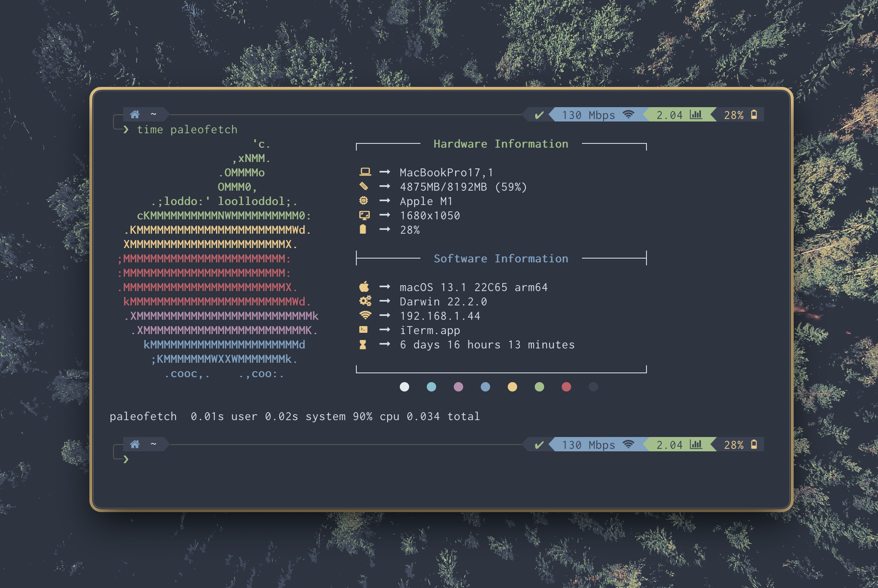Screen dimensions: 878x588
Task: Click the blue color dot in the palette row
Action: (x=485, y=387)
